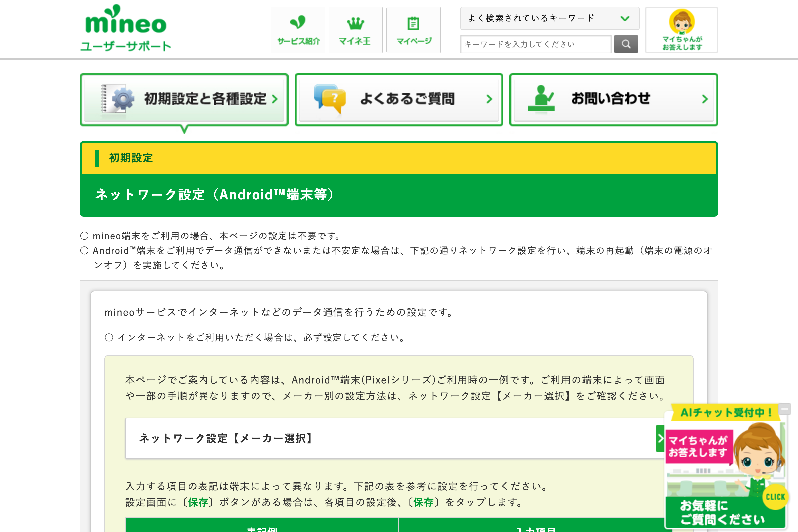
Task: Open マイネ王 crown icon button
Action: (355, 30)
